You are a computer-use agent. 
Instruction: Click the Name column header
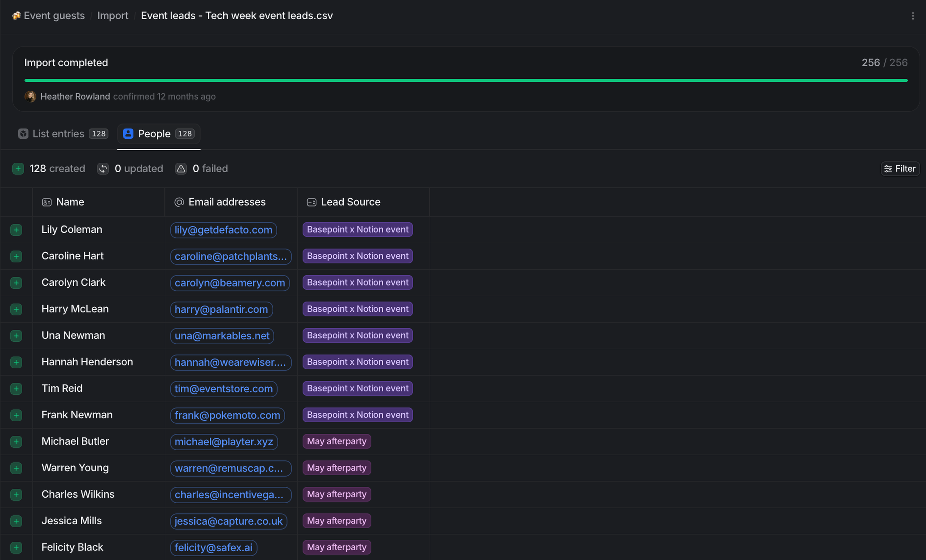(70, 202)
